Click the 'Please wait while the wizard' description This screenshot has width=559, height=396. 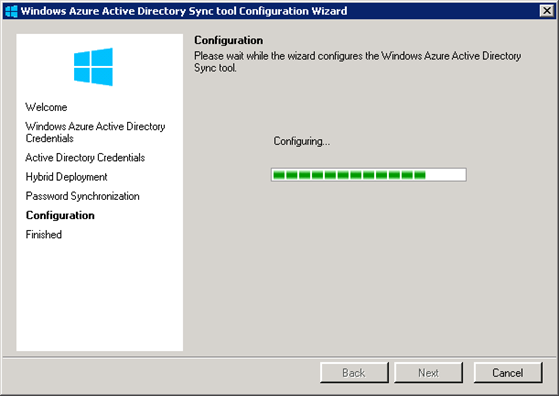pyautogui.click(x=358, y=62)
